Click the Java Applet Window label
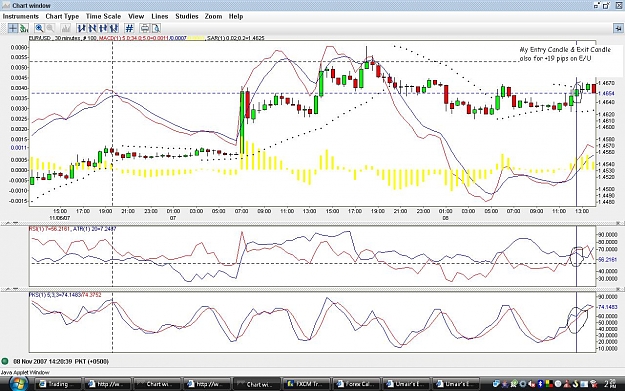625x391 pixels. (25, 372)
